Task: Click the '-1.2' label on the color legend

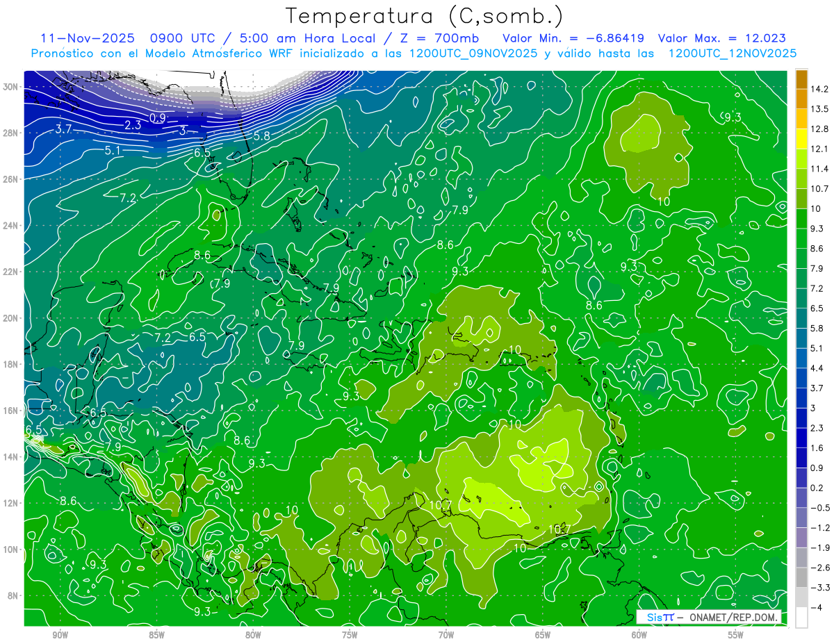Action: coord(820,527)
